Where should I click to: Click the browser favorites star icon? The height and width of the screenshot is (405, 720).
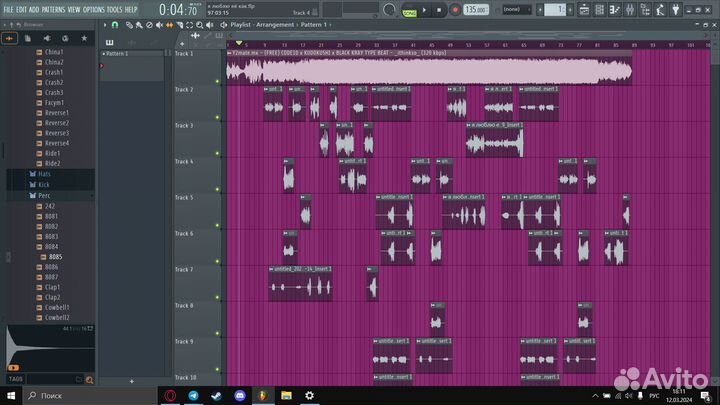click(x=84, y=37)
